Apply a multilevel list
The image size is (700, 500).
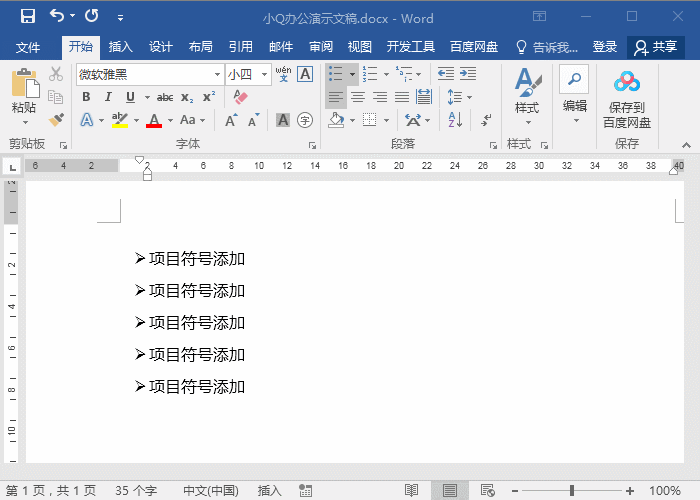click(404, 74)
